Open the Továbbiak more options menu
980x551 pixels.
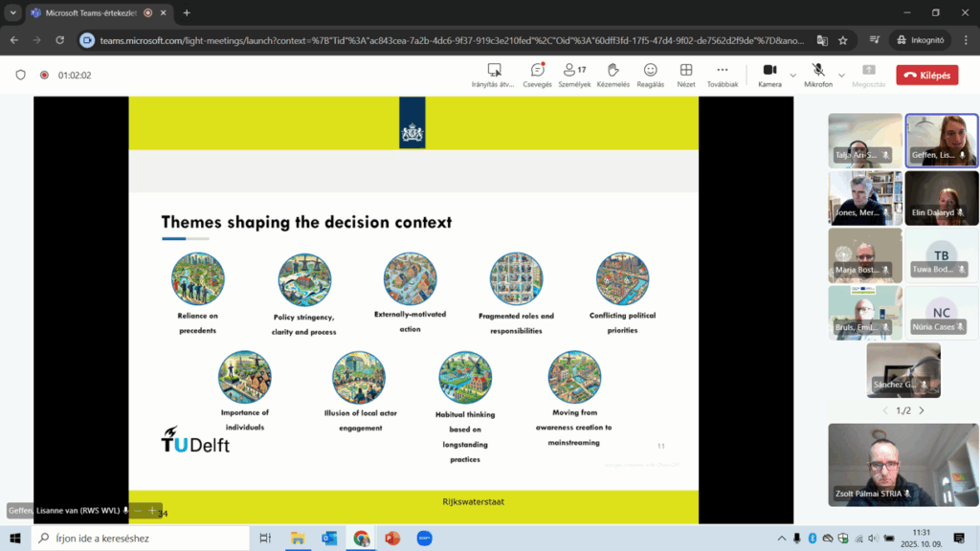pyautogui.click(x=722, y=74)
